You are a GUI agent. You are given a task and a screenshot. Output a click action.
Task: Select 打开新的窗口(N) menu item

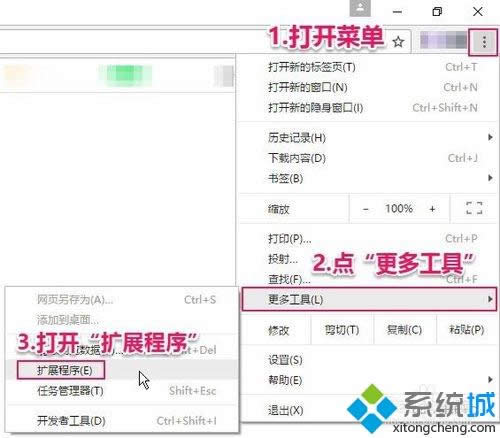pyautogui.click(x=368, y=88)
